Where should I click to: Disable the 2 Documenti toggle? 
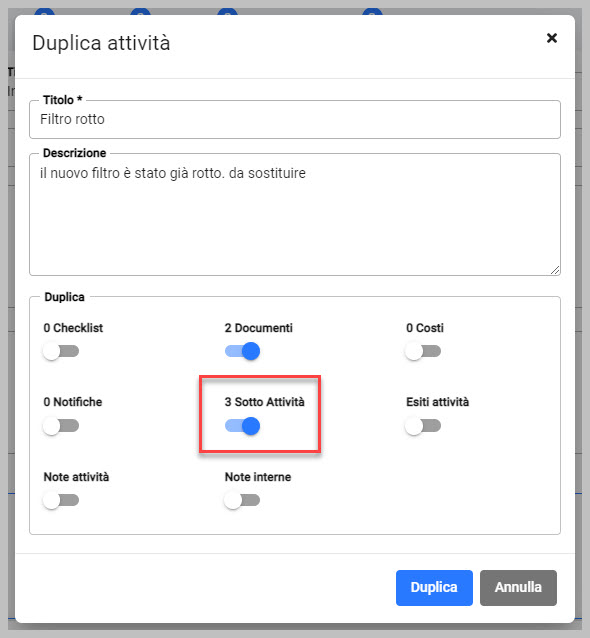pyautogui.click(x=243, y=351)
